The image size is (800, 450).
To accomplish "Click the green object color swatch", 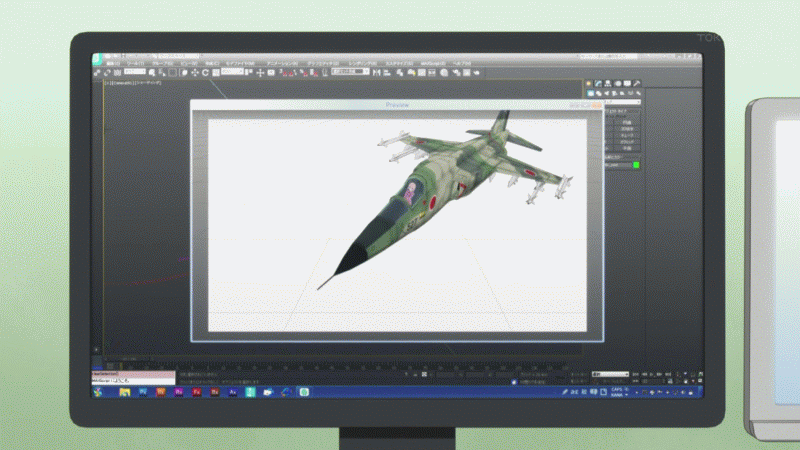I will (x=636, y=165).
